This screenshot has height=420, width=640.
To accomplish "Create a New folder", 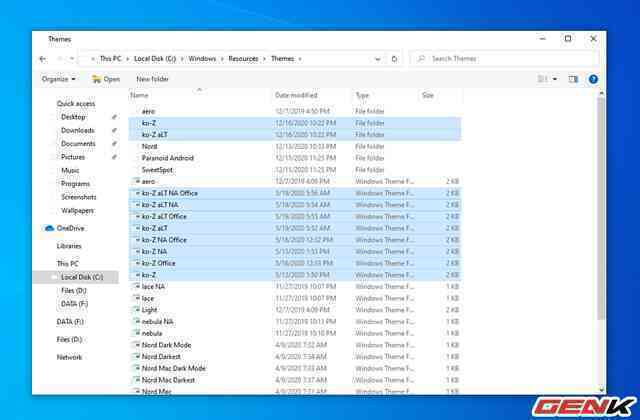I will pos(152,79).
